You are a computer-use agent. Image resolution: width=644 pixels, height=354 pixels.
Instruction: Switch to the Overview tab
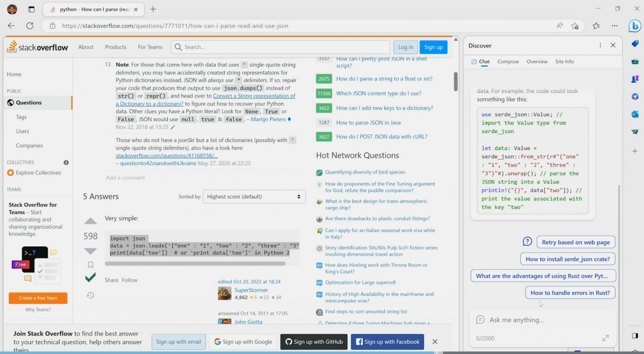[537, 62]
